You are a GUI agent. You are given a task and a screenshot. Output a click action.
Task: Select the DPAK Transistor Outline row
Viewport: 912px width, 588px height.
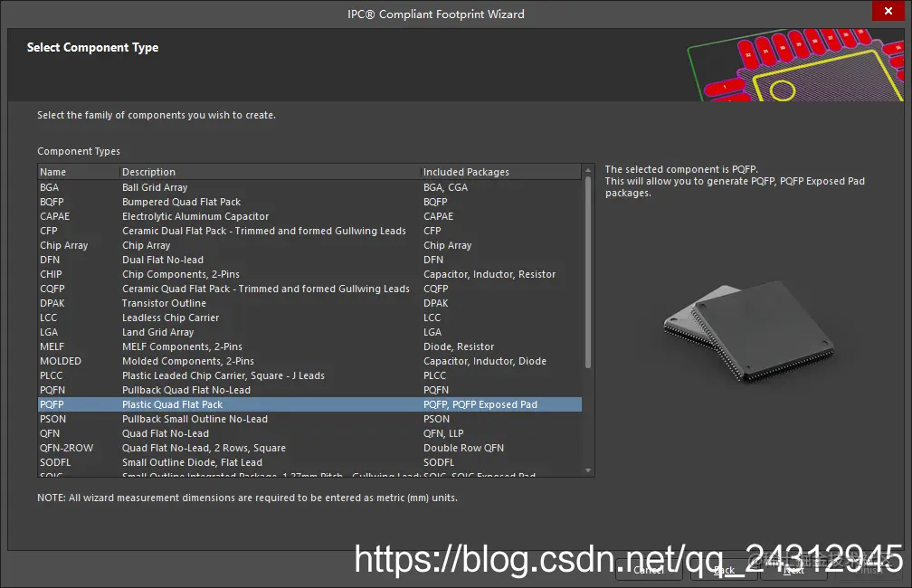pyautogui.click(x=309, y=303)
